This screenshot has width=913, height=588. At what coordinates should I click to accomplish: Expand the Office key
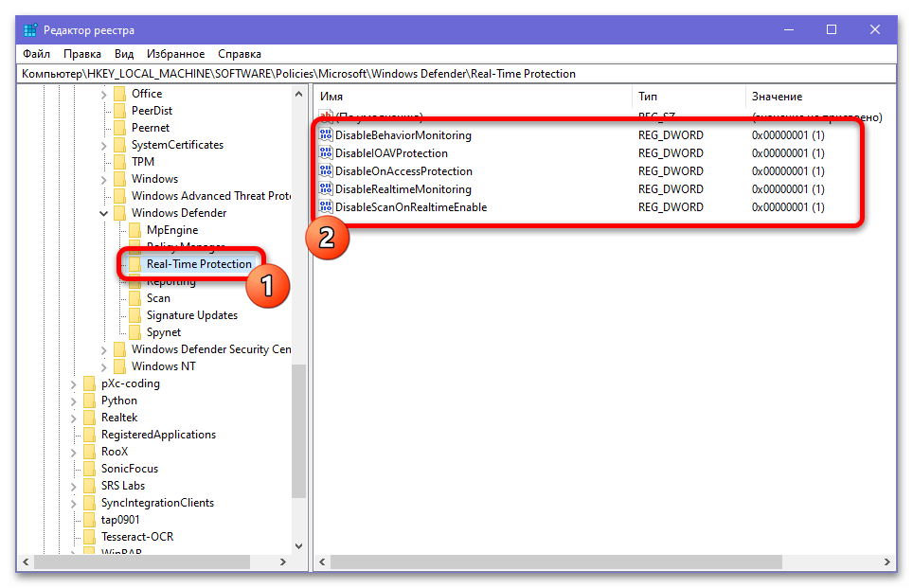[x=103, y=95]
